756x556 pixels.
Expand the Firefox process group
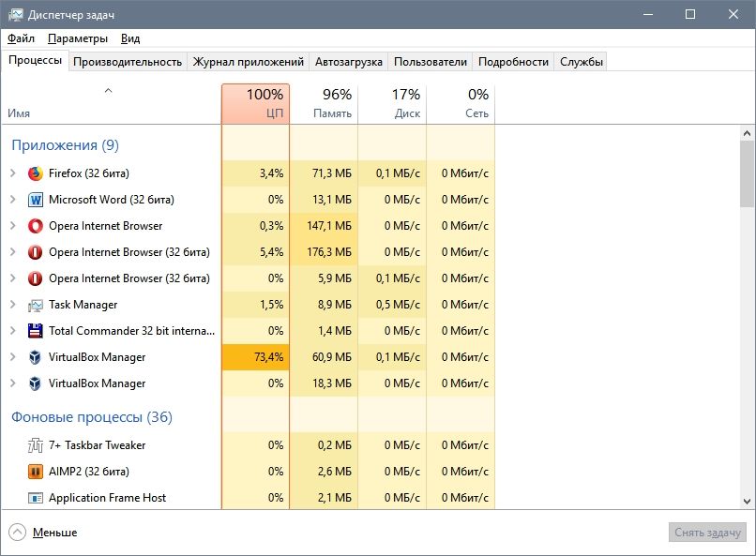click(12, 173)
